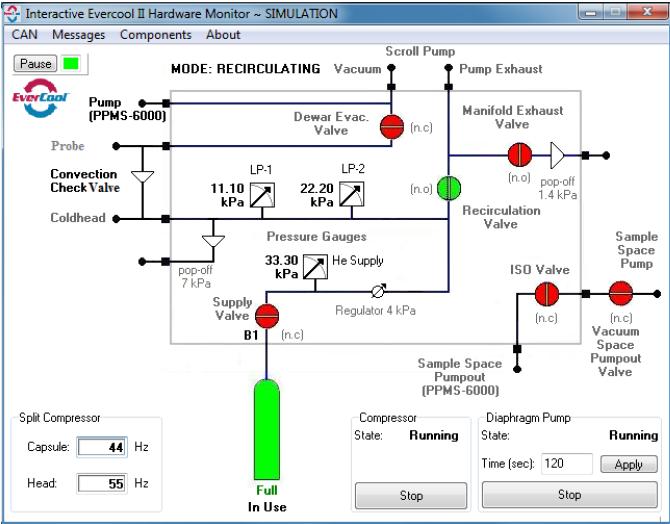Click the He Supply pressure gauge icon
The height and width of the screenshot is (524, 670).
coord(315,267)
